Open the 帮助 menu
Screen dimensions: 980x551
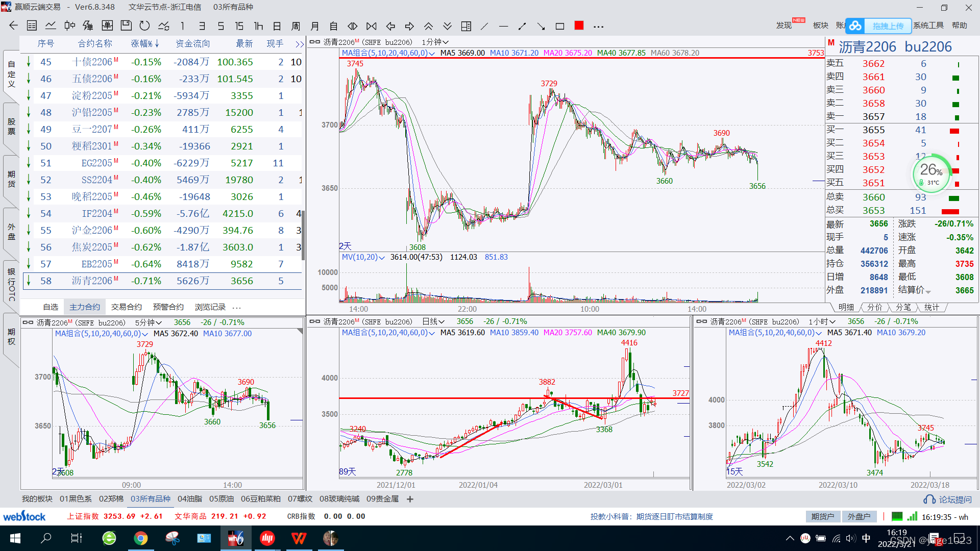[960, 26]
